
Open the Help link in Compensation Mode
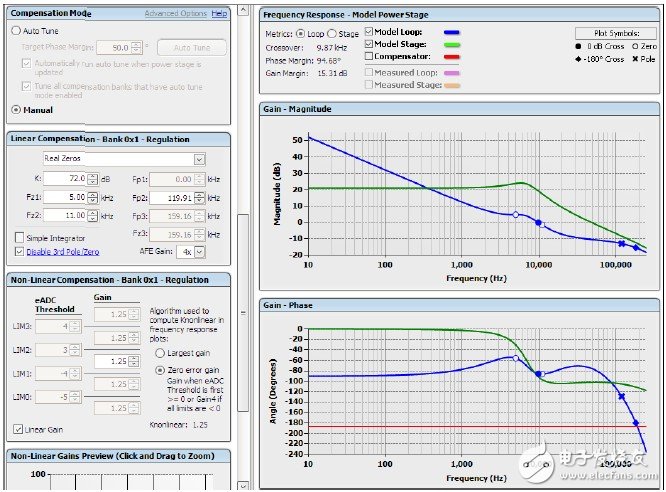(x=219, y=14)
